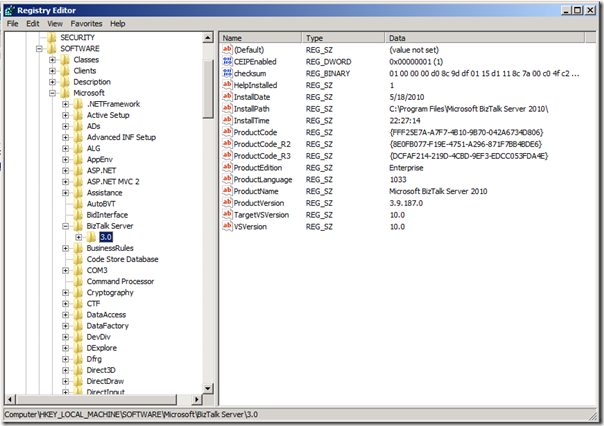The width and height of the screenshot is (604, 426).
Task: Select the Description key
Action: coord(92,82)
